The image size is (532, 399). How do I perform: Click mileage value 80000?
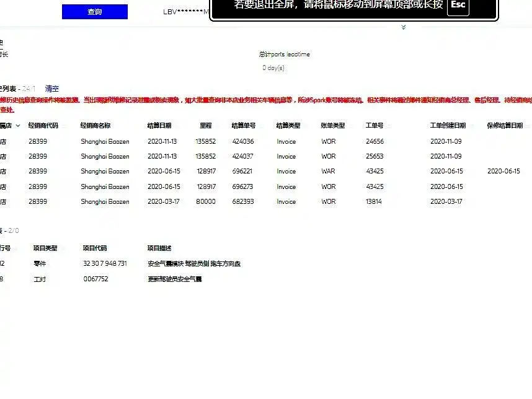pos(206,201)
